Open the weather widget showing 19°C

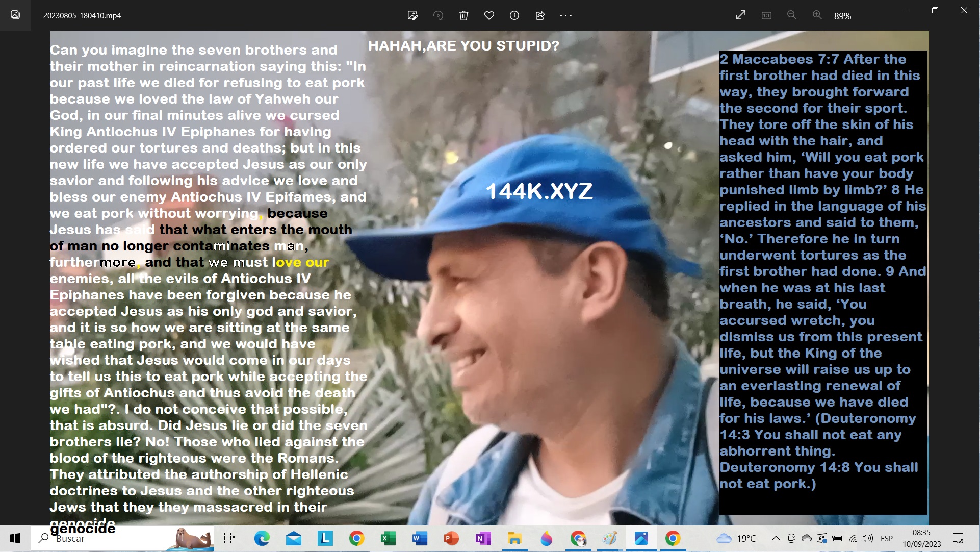click(736, 538)
